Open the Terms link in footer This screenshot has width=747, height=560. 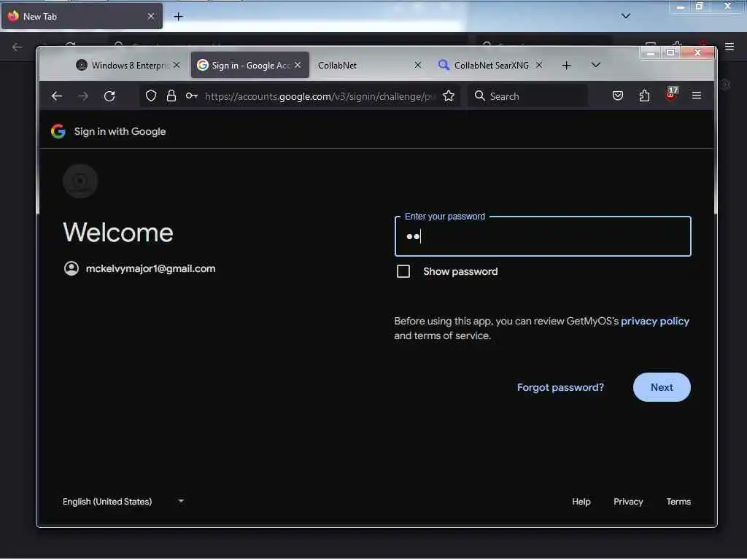click(x=678, y=502)
